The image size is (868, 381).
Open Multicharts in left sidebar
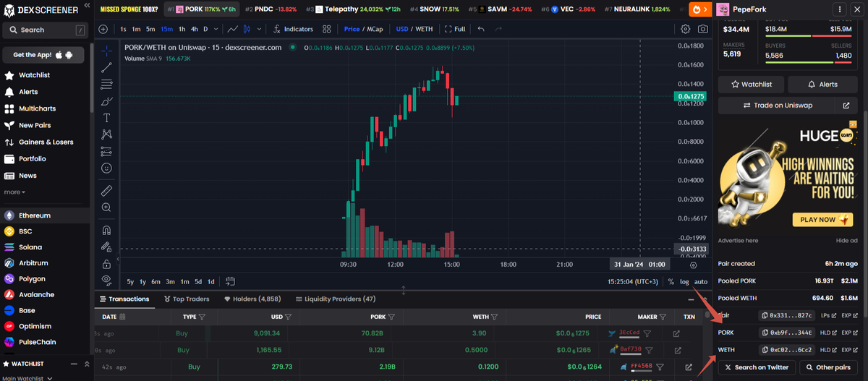coord(37,108)
